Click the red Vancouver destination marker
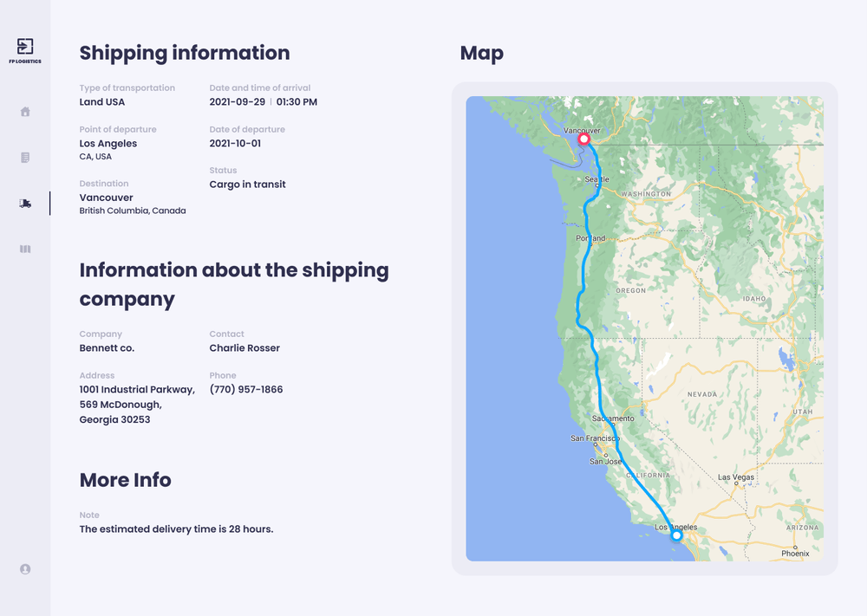The image size is (867, 616). click(584, 139)
